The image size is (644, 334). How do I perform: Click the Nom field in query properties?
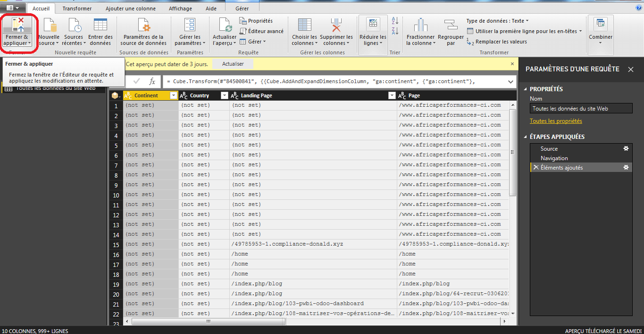pos(581,109)
